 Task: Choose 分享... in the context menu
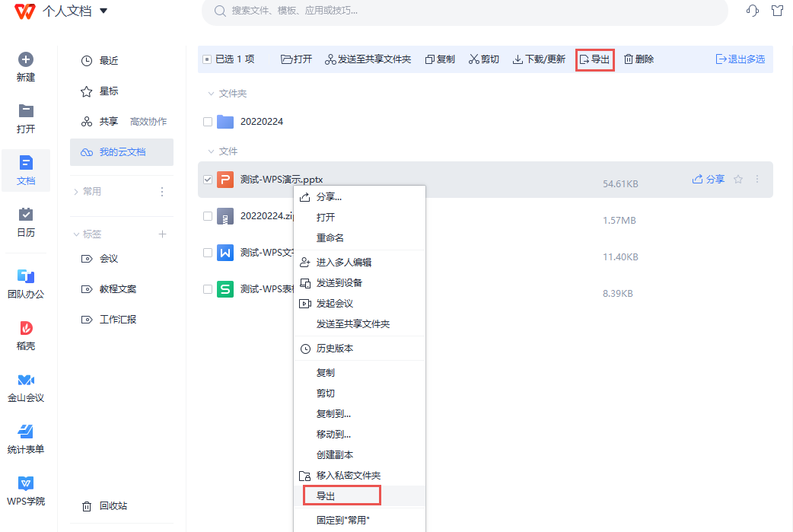click(x=359, y=197)
